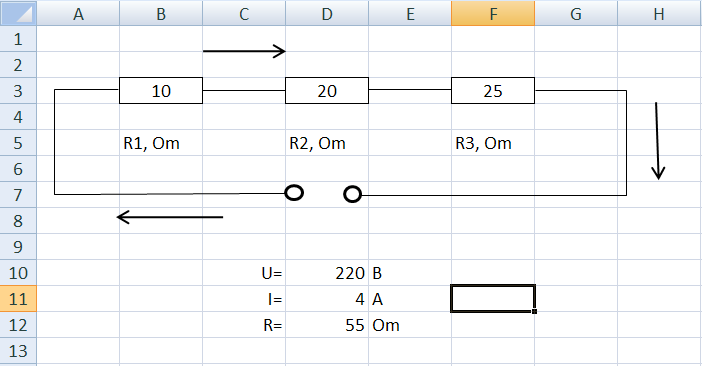Click the 'I=' label cell
Viewport: 702px width, 366px height.
click(x=244, y=298)
